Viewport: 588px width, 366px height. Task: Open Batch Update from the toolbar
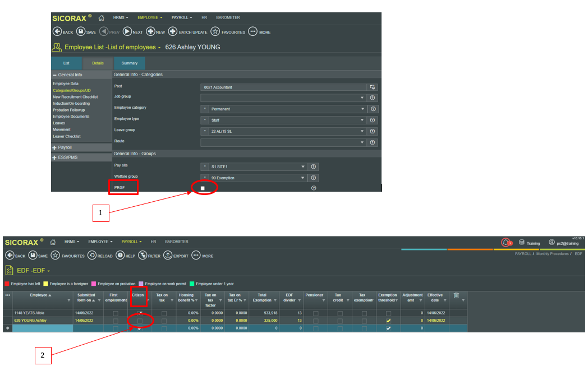[173, 32]
